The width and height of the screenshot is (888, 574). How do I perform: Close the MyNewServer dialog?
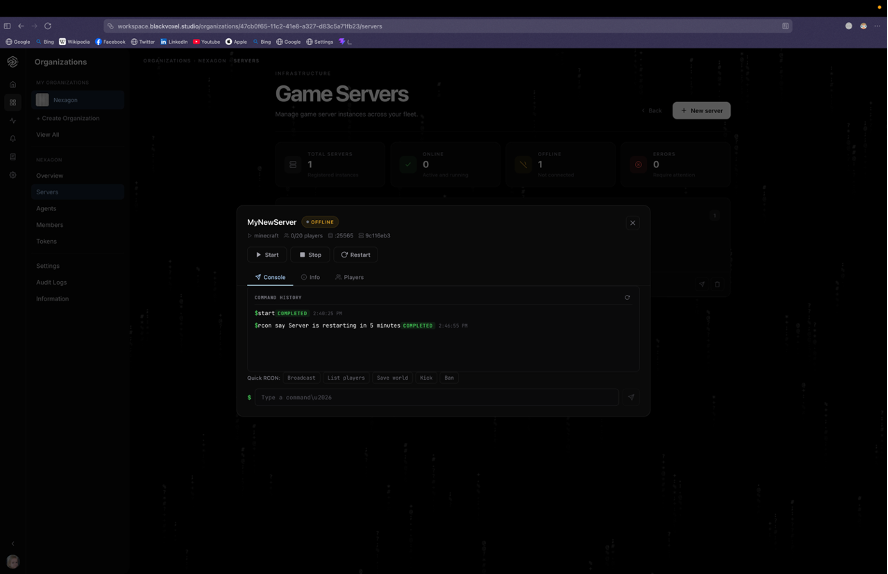click(633, 223)
